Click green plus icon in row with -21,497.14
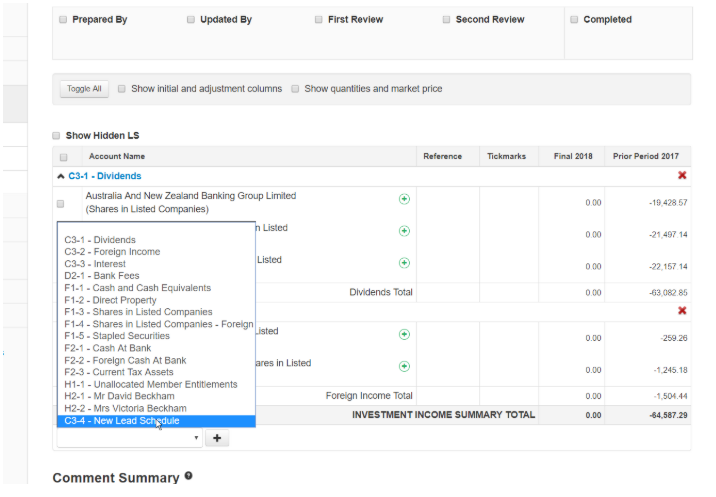This screenshot has height=497, width=716. 404,231
